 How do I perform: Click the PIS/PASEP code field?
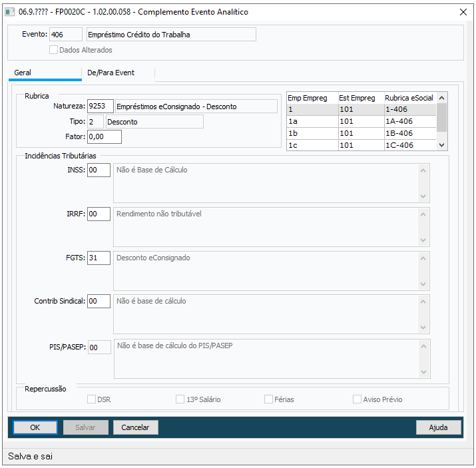pyautogui.click(x=100, y=348)
